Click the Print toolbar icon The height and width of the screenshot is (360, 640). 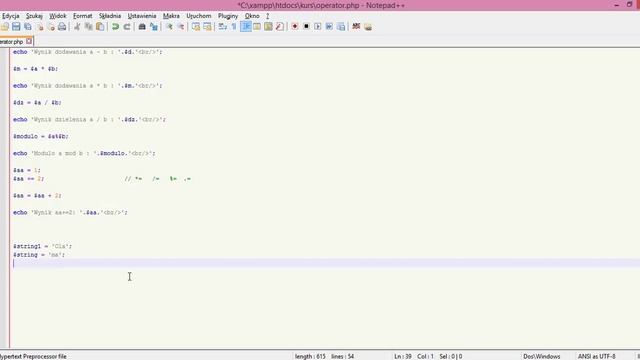tap(62, 27)
